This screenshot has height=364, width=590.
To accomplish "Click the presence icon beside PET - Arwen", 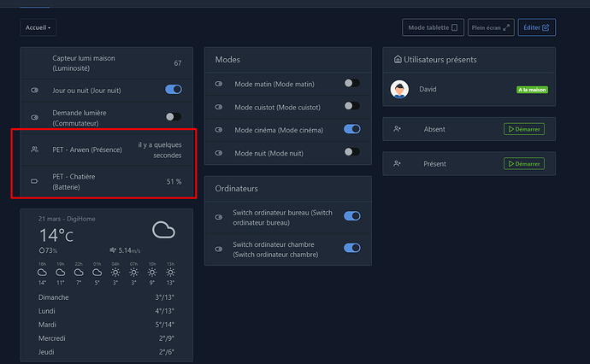I will [x=35, y=150].
